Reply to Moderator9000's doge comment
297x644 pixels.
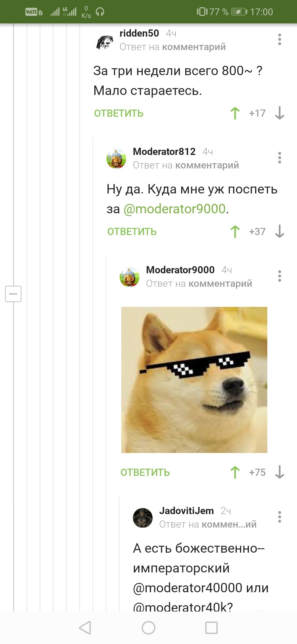point(145,473)
